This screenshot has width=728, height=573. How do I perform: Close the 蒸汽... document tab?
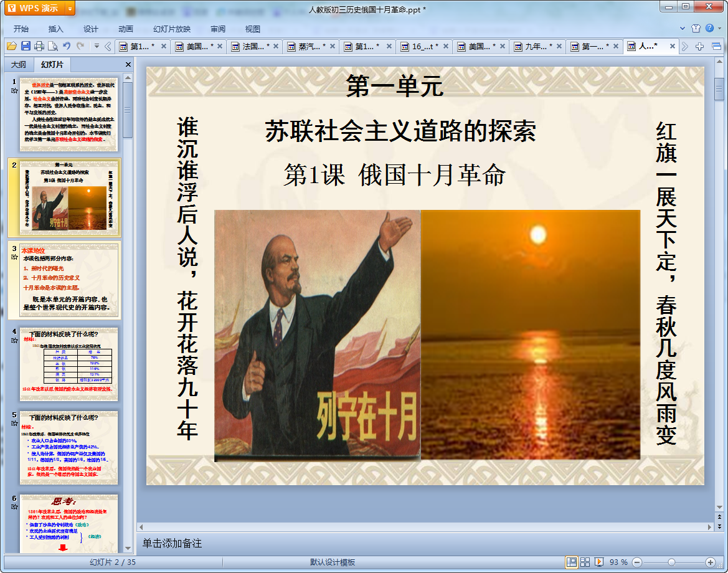(333, 47)
